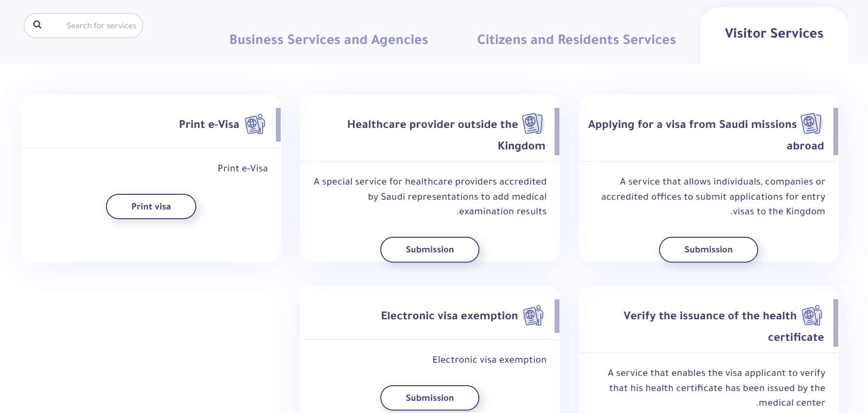Open Healthcare provider outside the Kingdom title
Viewport: 868px width, 413px height.
point(446,135)
